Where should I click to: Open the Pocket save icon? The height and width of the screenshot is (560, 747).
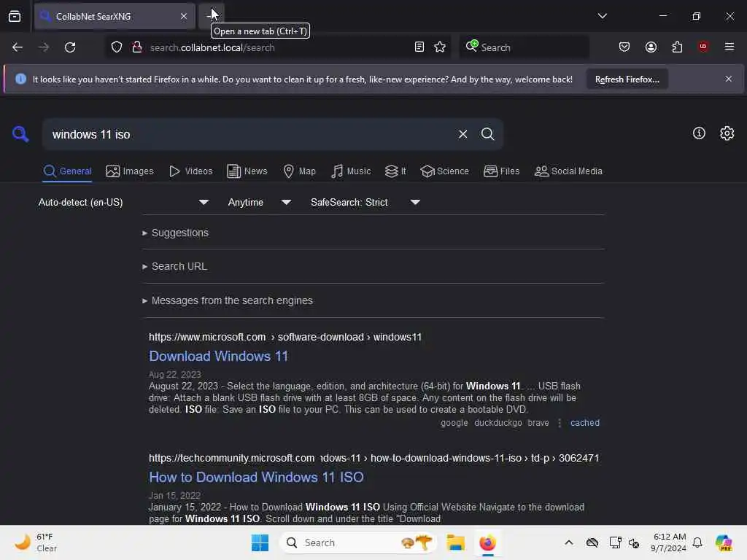coord(624,47)
